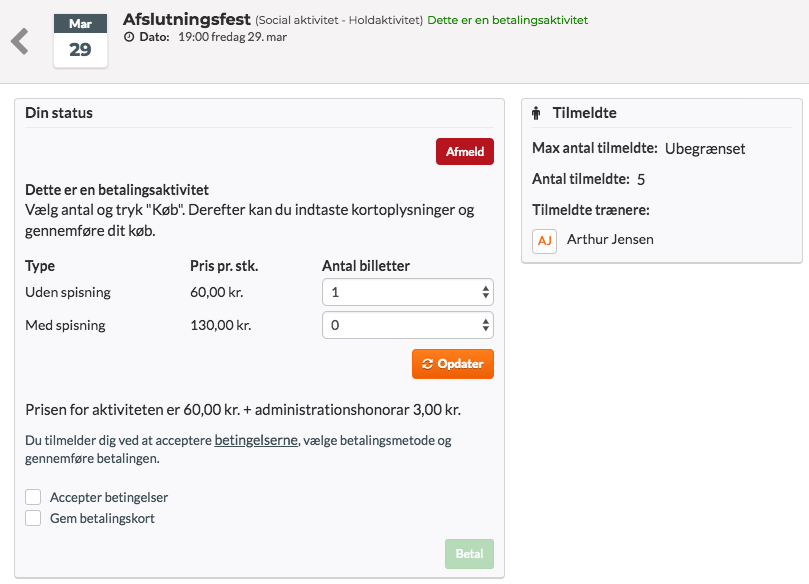Click the Mar 29 calendar date icon
The width and height of the screenshot is (809, 584).
click(80, 41)
